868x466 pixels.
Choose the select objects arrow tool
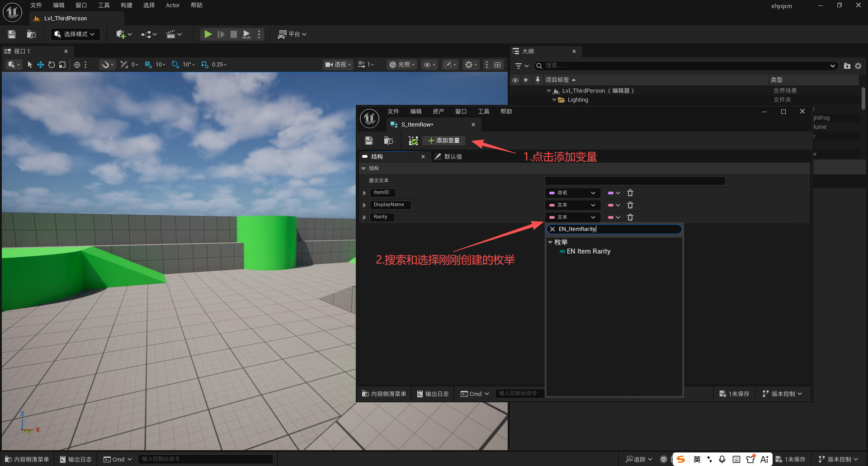[x=30, y=65]
